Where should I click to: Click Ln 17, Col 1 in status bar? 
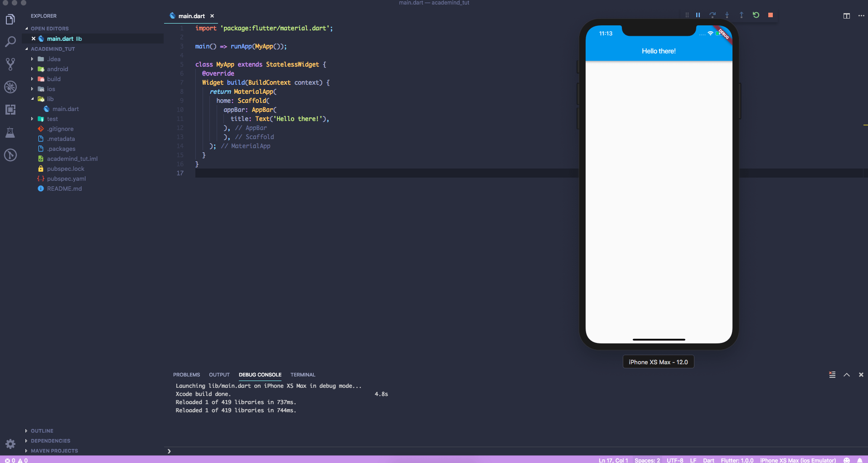613,460
